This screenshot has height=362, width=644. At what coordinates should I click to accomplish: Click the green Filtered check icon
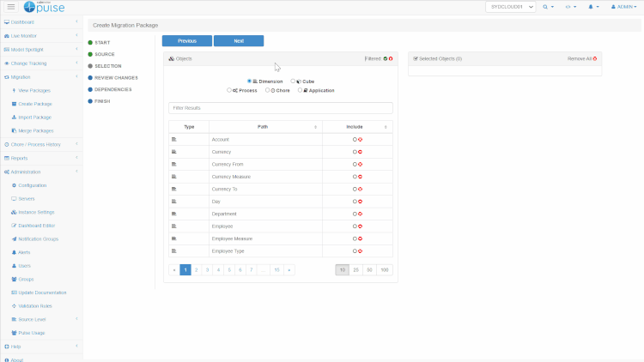[386, 58]
